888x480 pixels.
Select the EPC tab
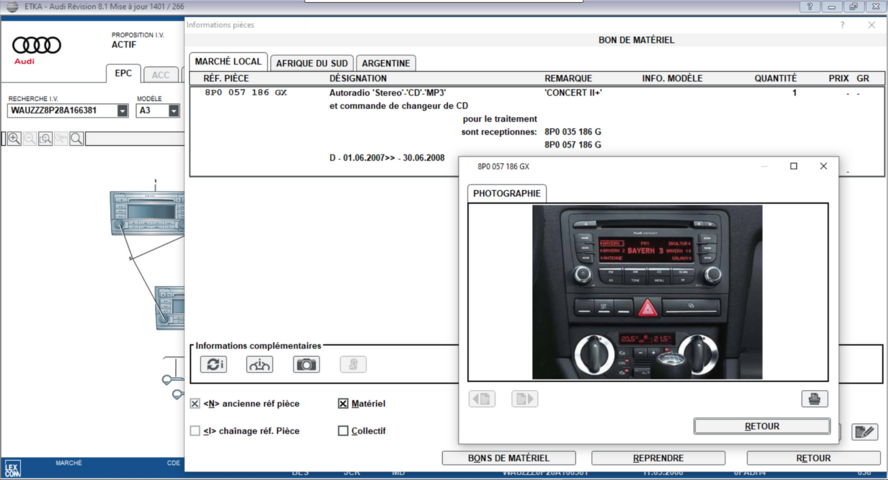click(x=123, y=73)
